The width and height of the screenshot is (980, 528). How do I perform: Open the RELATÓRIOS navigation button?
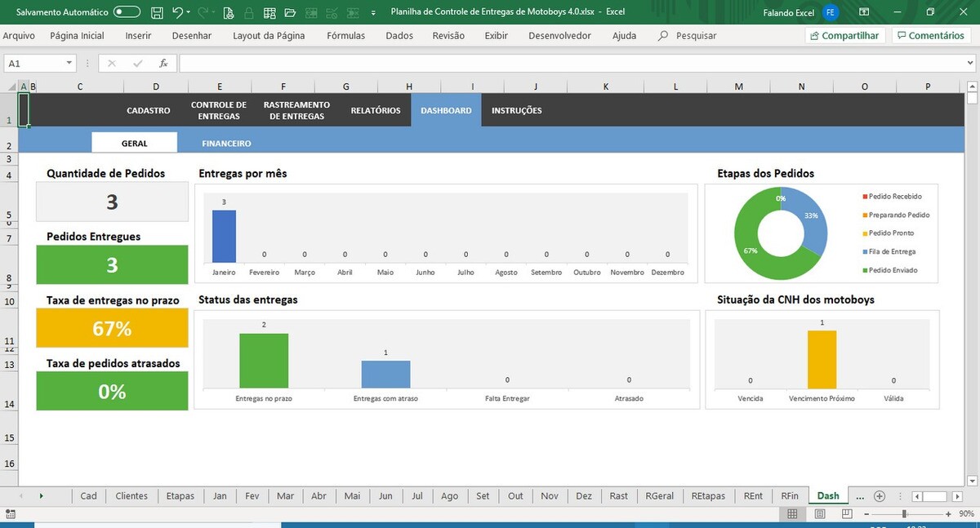click(376, 110)
